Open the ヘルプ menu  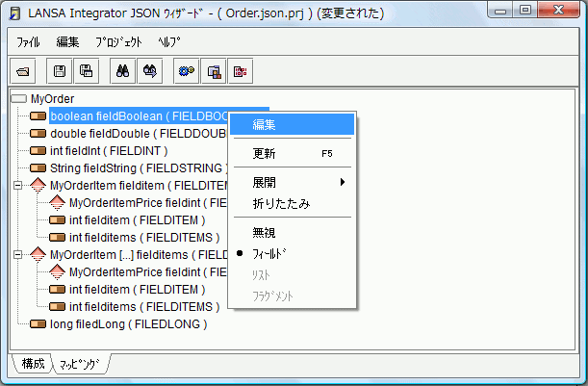169,42
